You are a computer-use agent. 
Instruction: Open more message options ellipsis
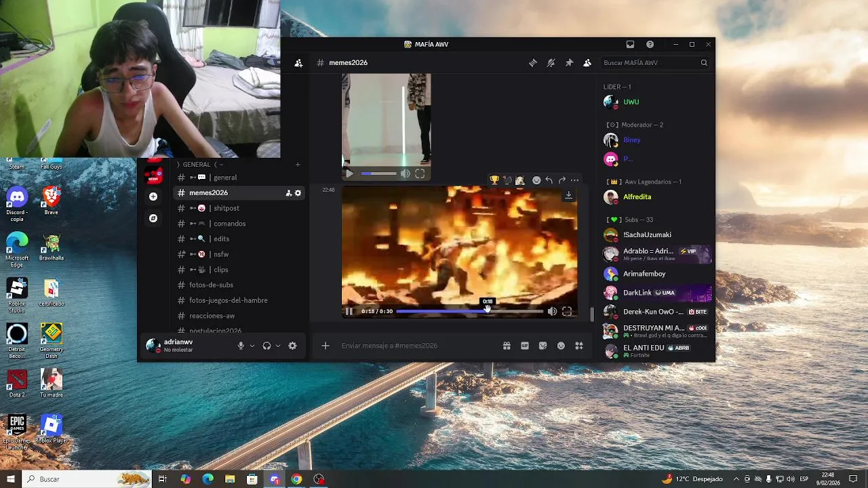574,180
